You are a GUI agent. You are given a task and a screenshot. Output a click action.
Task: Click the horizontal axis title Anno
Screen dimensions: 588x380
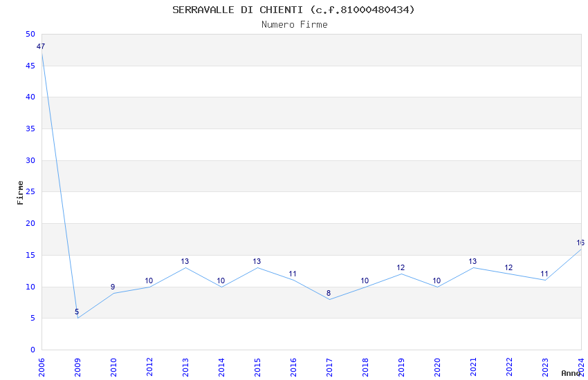pos(571,373)
